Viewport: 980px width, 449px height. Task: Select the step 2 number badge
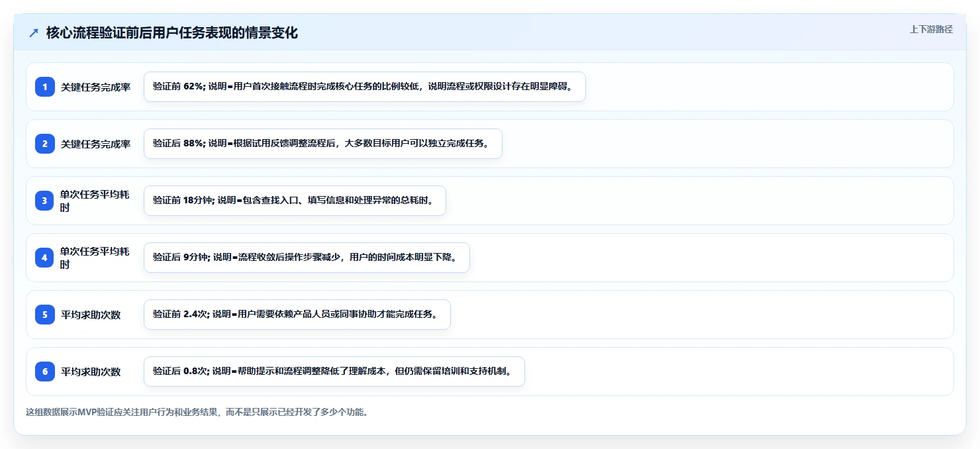(45, 144)
